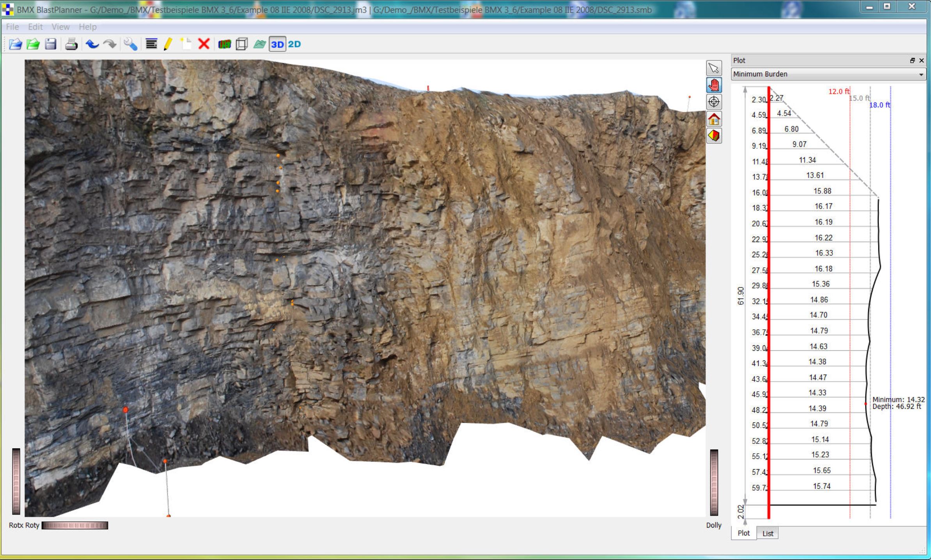The height and width of the screenshot is (560, 931).
Task: Click the wireframe cube icon
Action: 242,44
